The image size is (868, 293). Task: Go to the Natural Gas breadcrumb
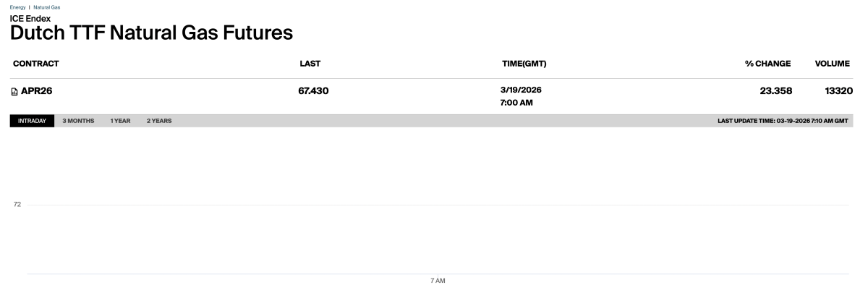click(47, 7)
